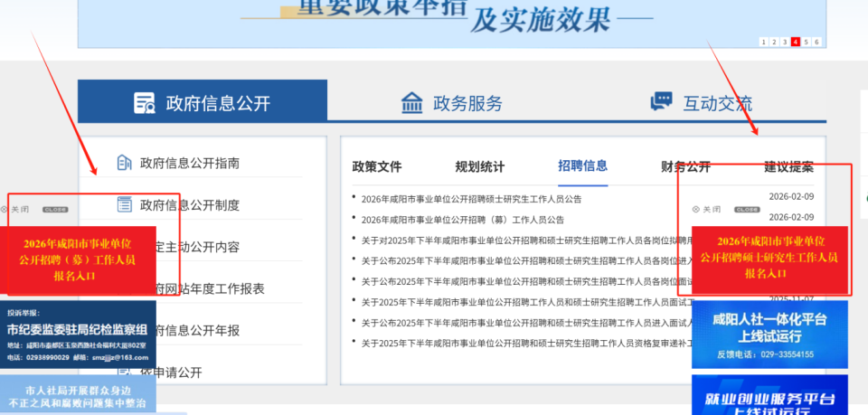Open the 工作人员面试工作 announcement link
Screen dimensions: 868x415
coord(526,302)
